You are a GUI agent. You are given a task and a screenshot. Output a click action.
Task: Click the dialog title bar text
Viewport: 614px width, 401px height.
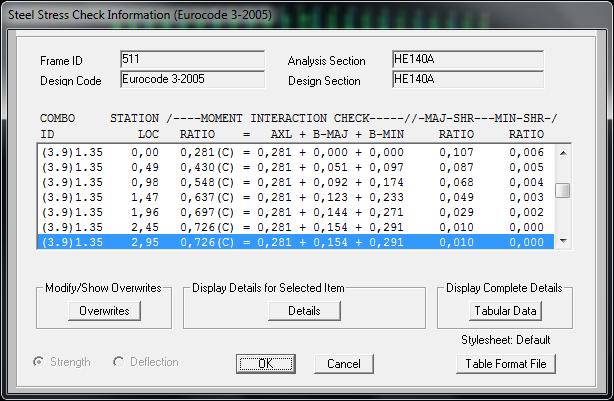[140, 15]
